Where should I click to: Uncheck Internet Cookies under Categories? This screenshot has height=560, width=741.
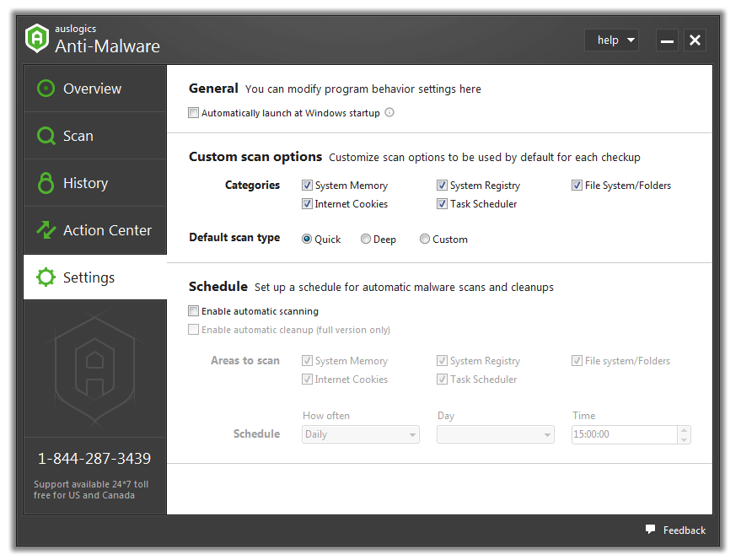click(307, 204)
